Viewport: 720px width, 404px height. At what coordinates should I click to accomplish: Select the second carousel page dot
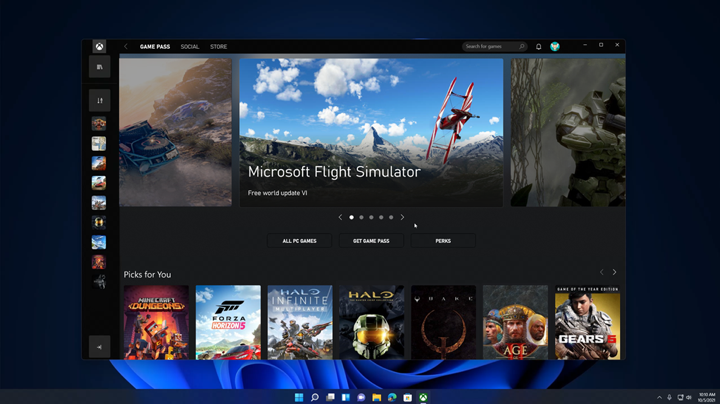click(x=361, y=217)
